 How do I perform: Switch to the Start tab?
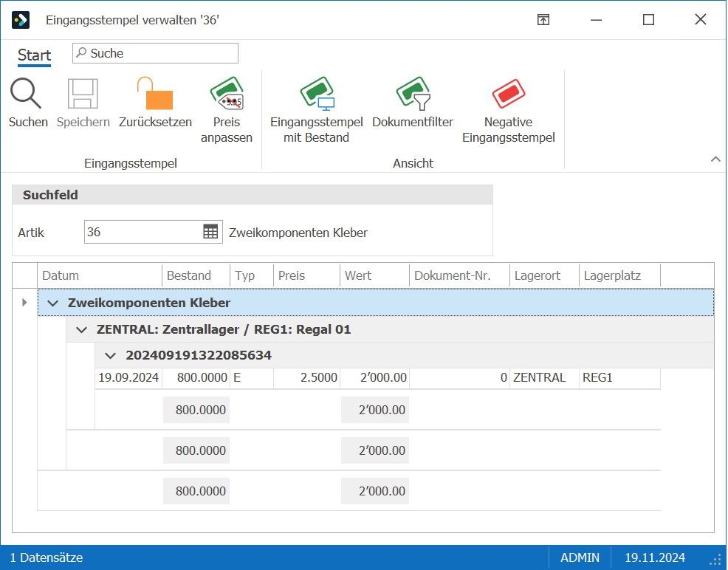tap(35, 55)
